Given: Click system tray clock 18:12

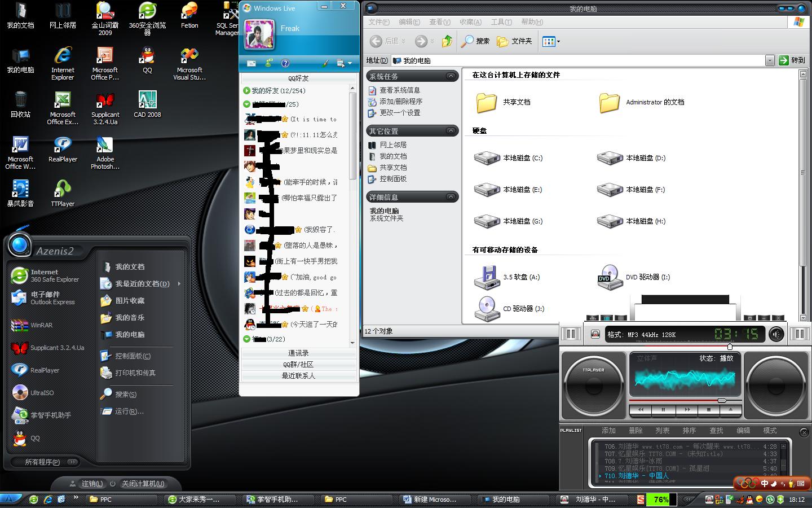Looking at the screenshot, I should 797,500.
